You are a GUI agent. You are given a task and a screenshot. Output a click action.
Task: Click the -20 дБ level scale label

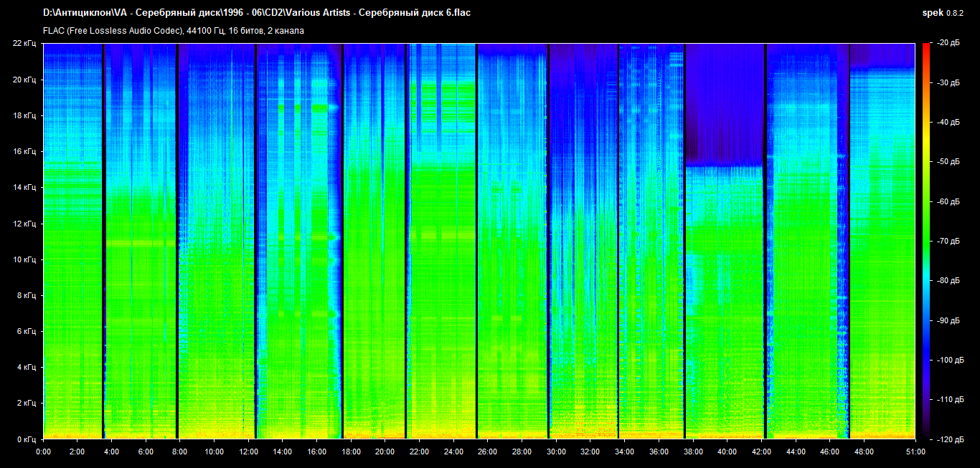point(948,43)
